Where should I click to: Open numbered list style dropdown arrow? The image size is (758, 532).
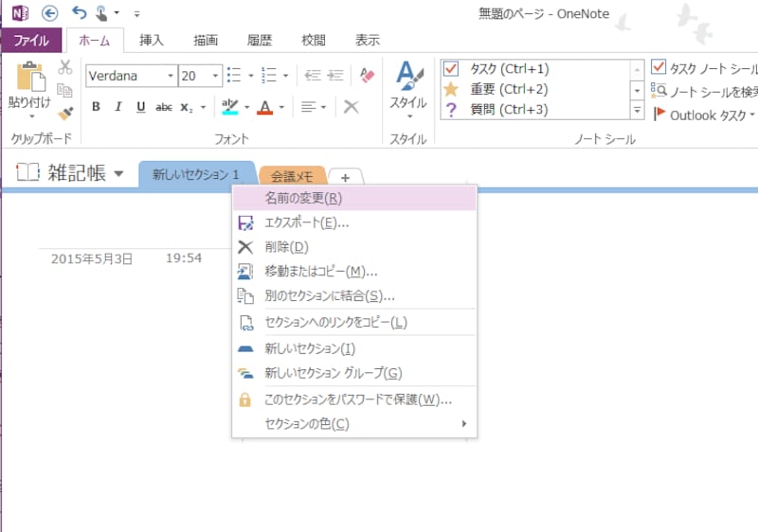(286, 76)
